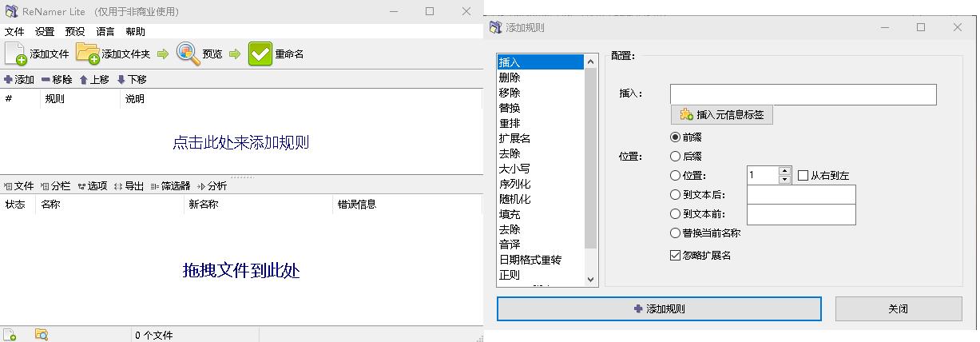Select 替换 in the rule type list
Image resolution: width=980 pixels, height=342 pixels.
coord(541,108)
